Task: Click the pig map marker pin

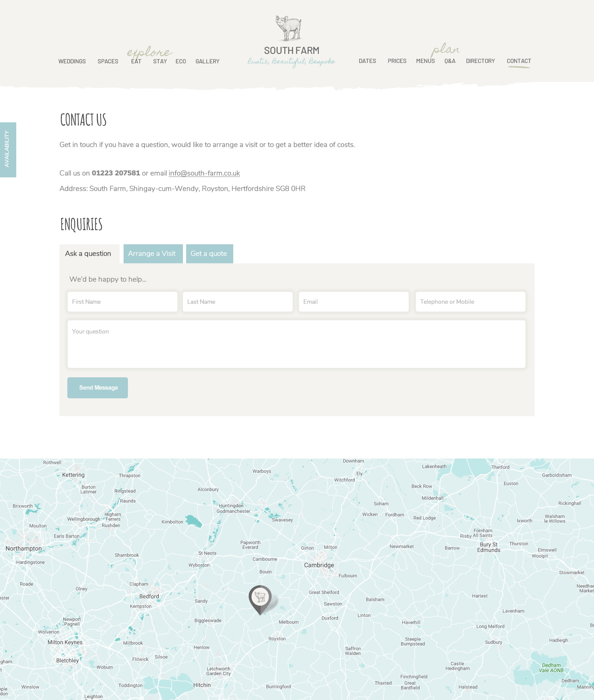Action: coord(260,597)
